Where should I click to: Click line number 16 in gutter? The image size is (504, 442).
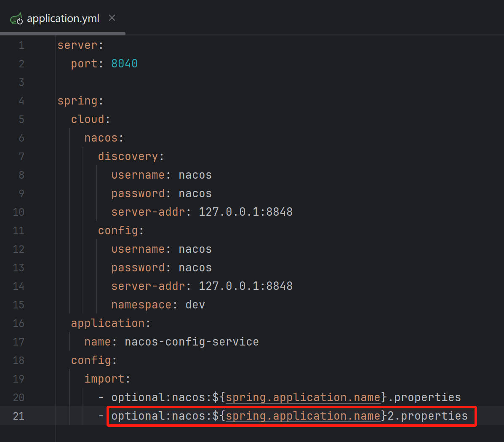[x=19, y=323]
